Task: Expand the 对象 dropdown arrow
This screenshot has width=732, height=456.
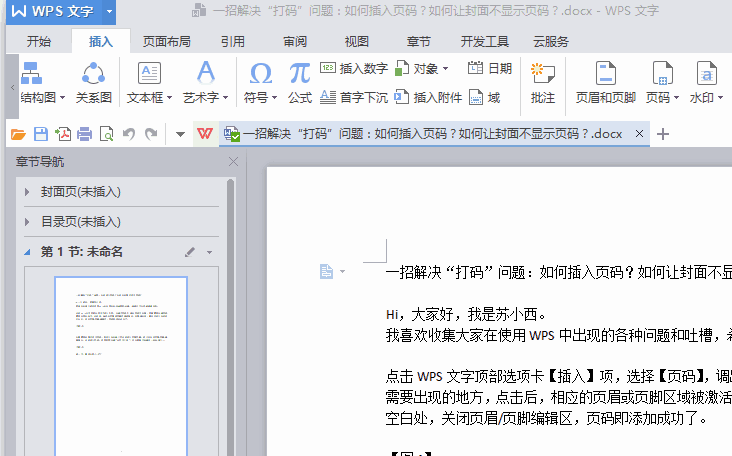Action: 445,69
